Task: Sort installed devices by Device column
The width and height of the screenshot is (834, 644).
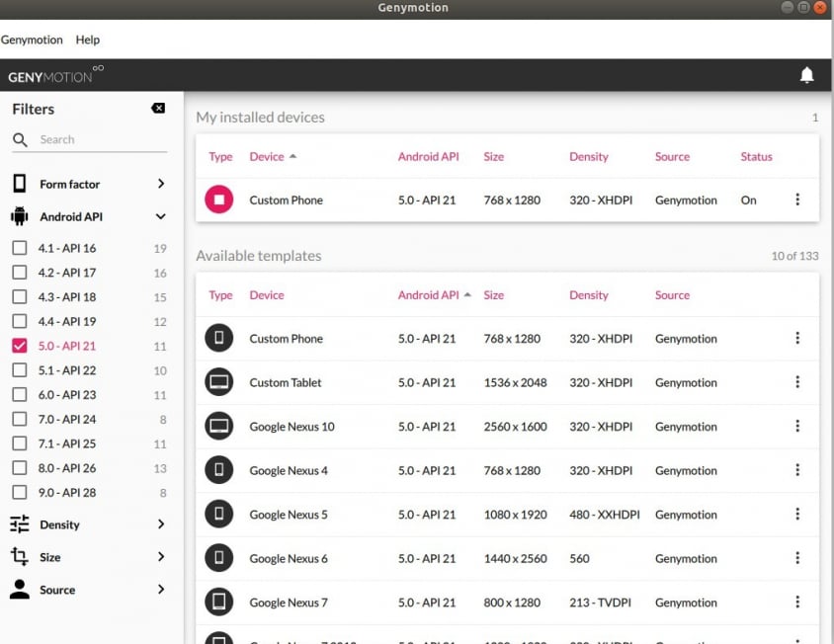Action: 267,156
